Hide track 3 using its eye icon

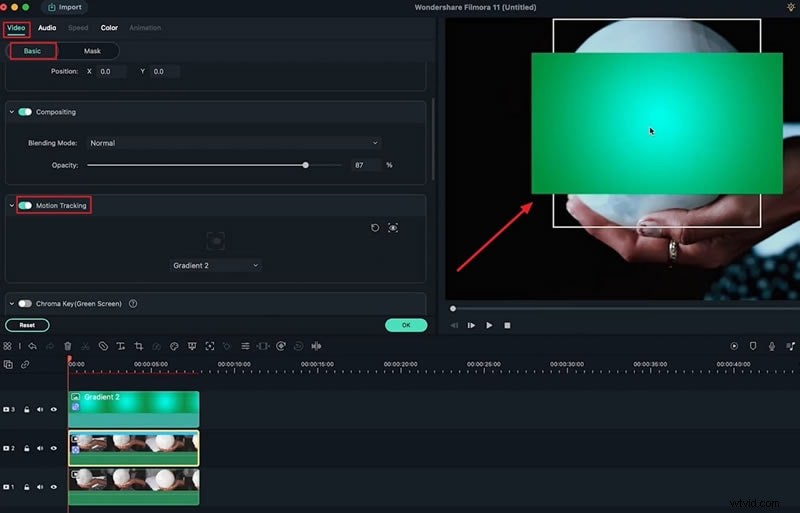[x=54, y=409]
